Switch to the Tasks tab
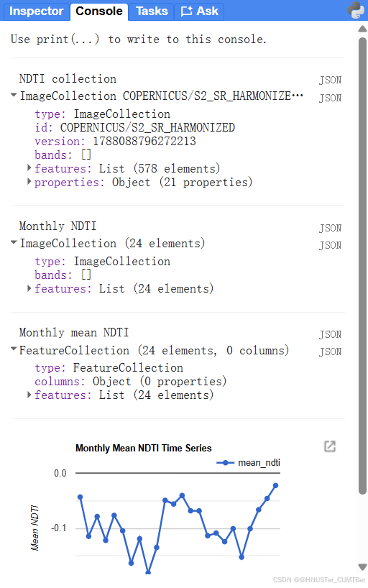 click(x=152, y=12)
